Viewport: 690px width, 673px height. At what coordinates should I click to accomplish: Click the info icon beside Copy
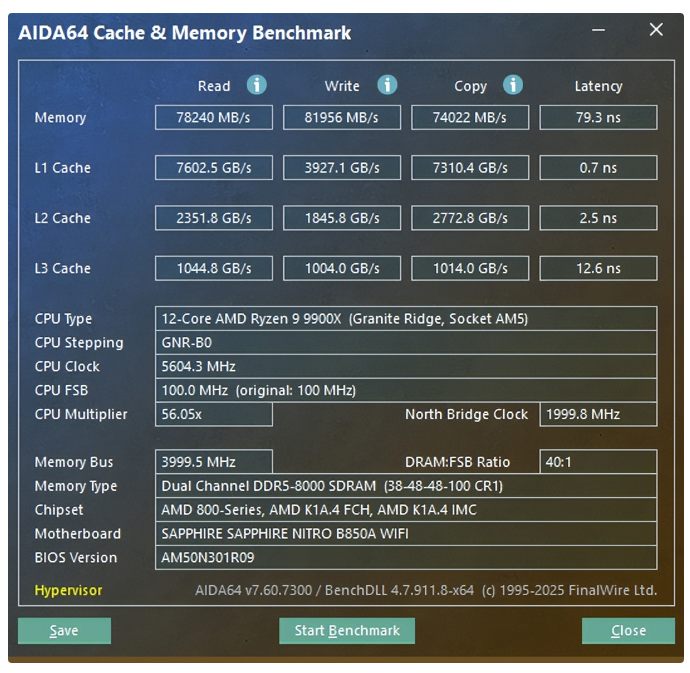point(513,85)
